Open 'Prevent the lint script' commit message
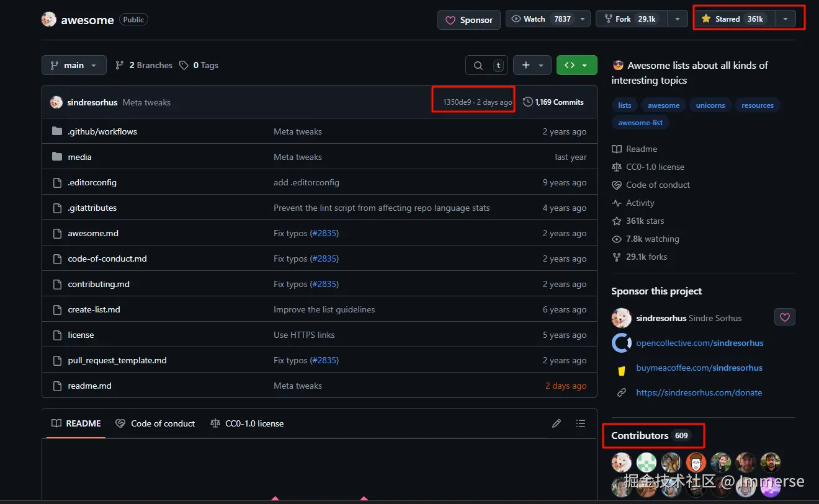Screen dimensions: 819x504 click(382, 208)
